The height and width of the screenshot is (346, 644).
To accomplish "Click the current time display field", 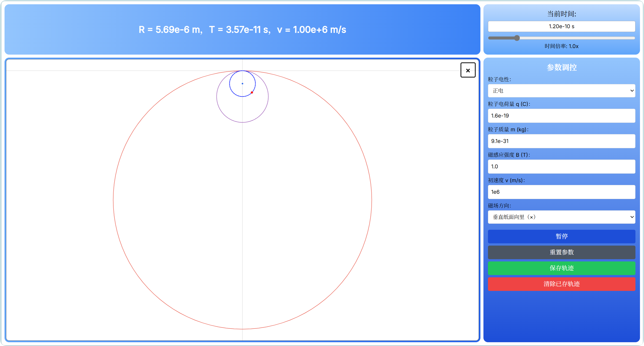I will coord(561,26).
